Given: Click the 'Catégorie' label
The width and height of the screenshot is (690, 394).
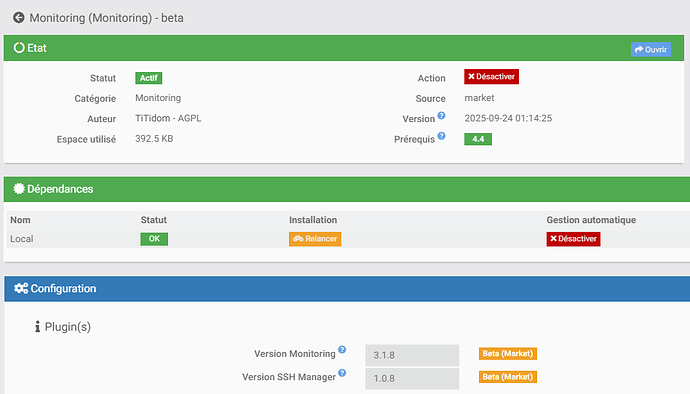Looking at the screenshot, I should click(95, 99).
